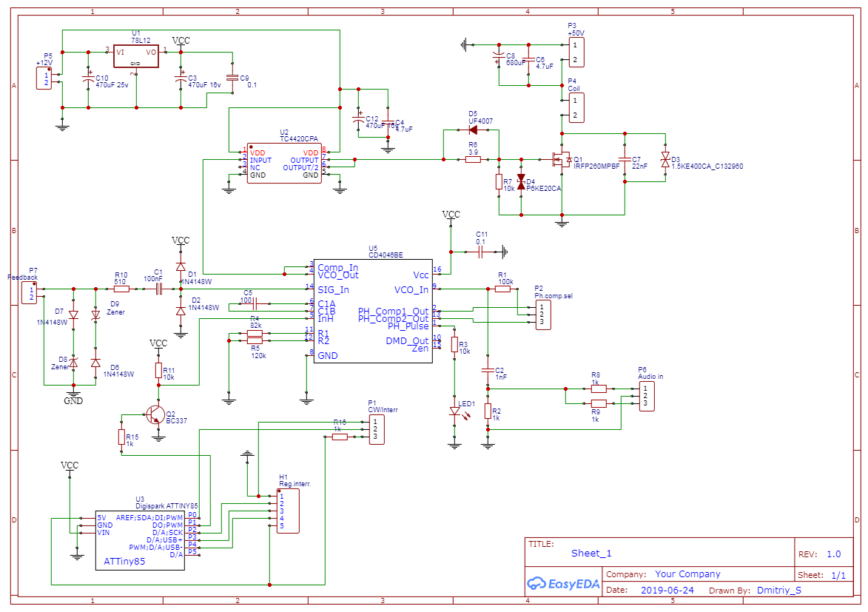The image size is (868, 612).
Task: Click the 'CD4046BE' part name label
Action: tap(386, 255)
